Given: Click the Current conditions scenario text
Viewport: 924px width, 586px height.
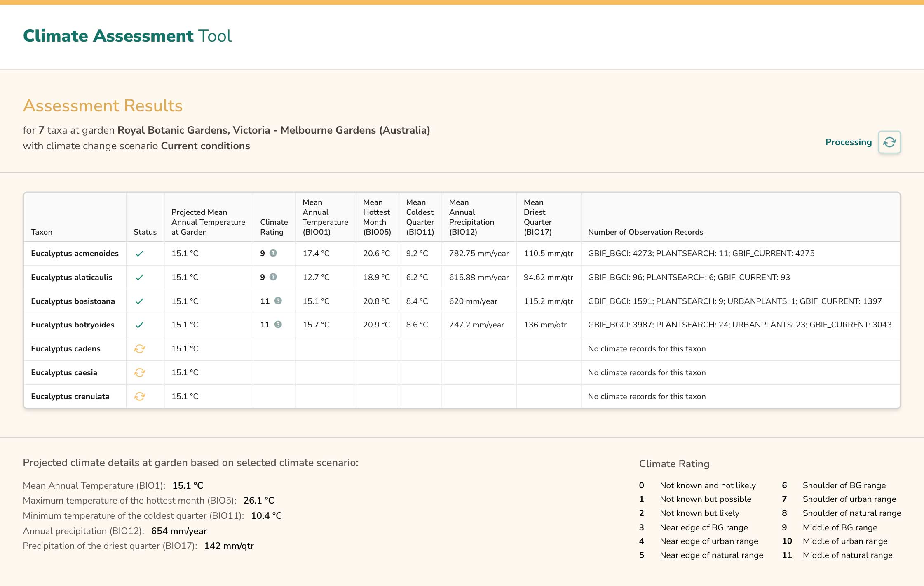Looking at the screenshot, I should click(x=205, y=146).
